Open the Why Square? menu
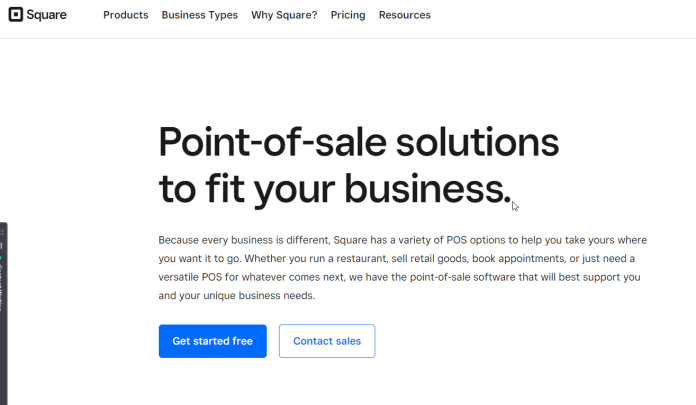696x405 pixels. point(284,15)
